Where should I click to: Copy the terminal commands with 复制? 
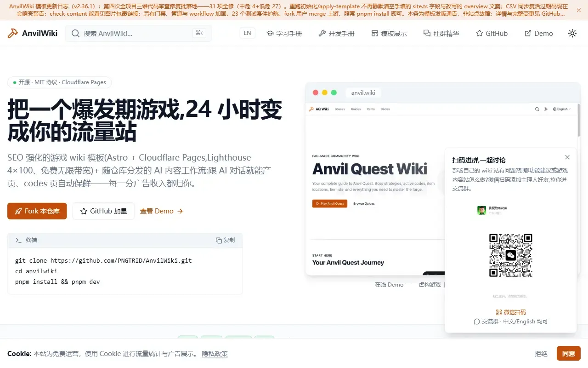coord(226,240)
